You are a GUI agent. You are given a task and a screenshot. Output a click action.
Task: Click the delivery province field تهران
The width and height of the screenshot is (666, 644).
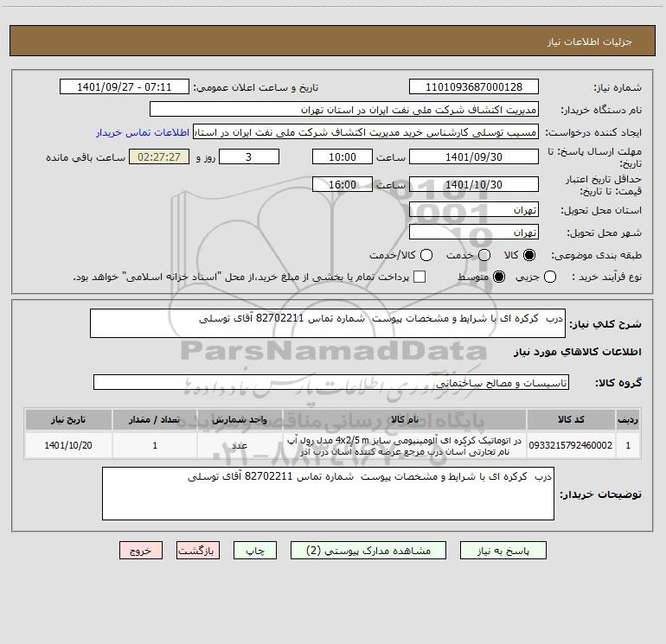[474, 210]
